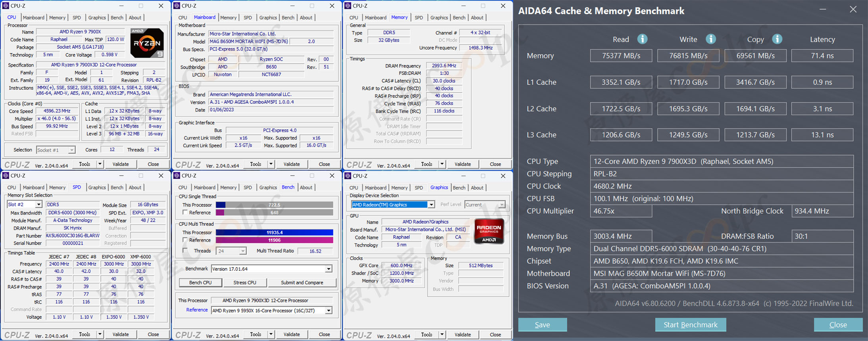Click the Copy info icon in AIDA64
Screen dimensions: 868x341
pos(777,39)
